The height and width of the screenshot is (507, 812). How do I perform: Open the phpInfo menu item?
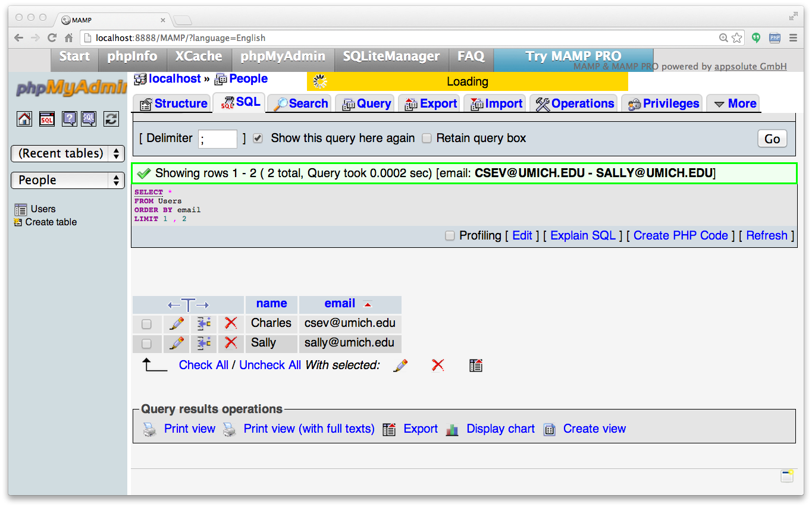[132, 57]
